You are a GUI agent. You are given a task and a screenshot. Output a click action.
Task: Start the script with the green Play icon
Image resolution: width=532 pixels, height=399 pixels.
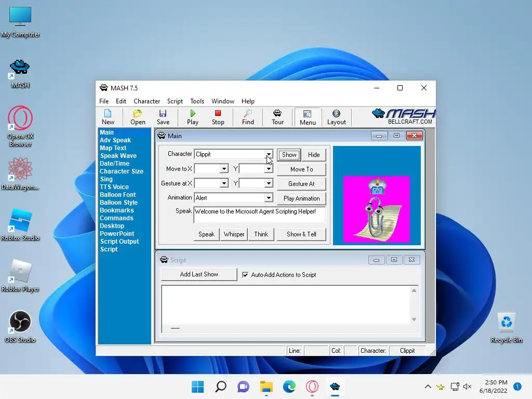193,117
